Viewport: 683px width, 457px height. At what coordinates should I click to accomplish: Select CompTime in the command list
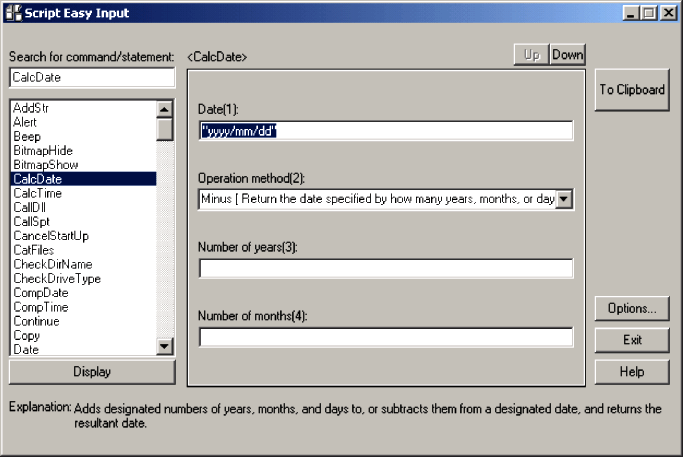click(83, 307)
